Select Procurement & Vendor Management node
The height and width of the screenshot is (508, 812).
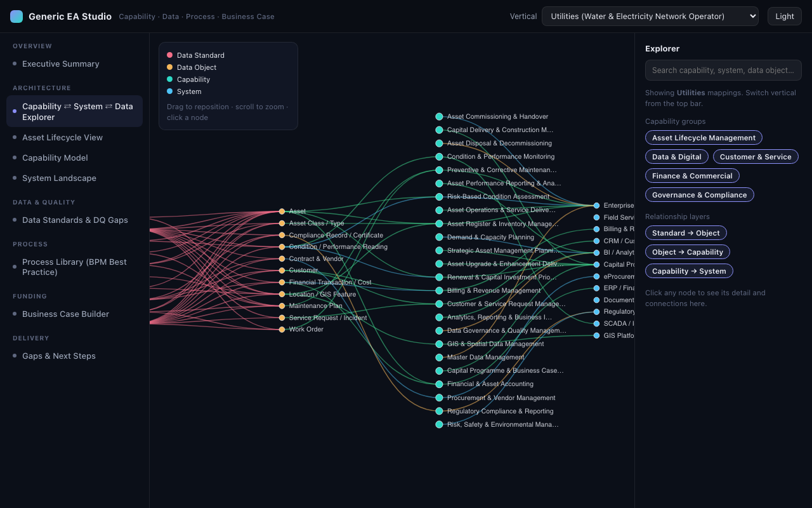pos(439,398)
